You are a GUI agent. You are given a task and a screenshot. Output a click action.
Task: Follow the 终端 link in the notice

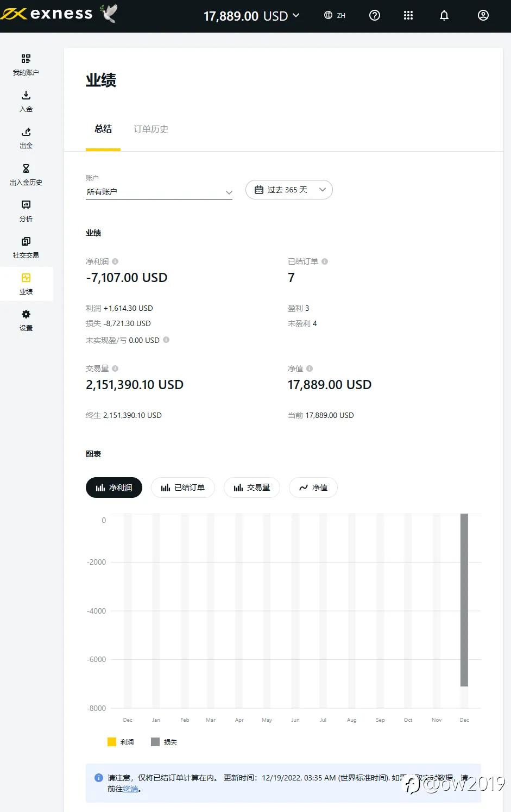coord(130,789)
